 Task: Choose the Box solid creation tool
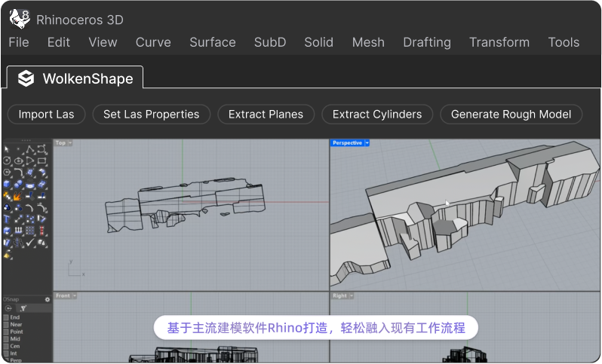(7, 184)
